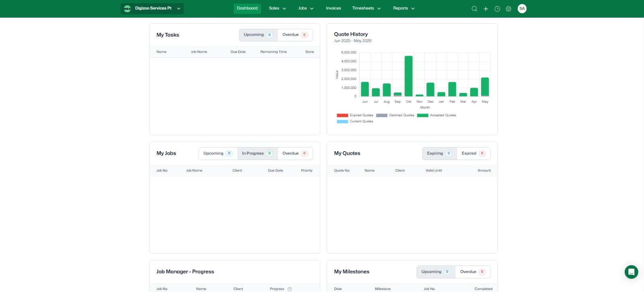
Task: Select Upcoming tab in My Jobs
Action: (x=218, y=153)
